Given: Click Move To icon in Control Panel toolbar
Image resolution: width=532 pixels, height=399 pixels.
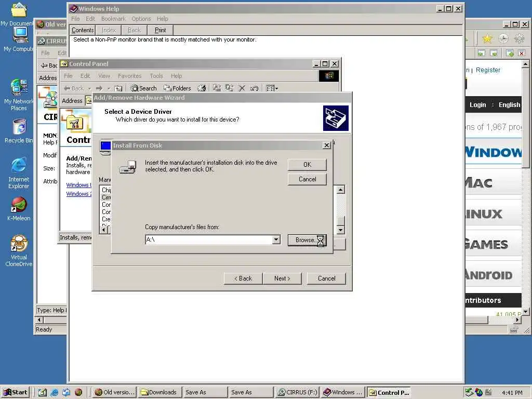Looking at the screenshot, I should point(217,88).
